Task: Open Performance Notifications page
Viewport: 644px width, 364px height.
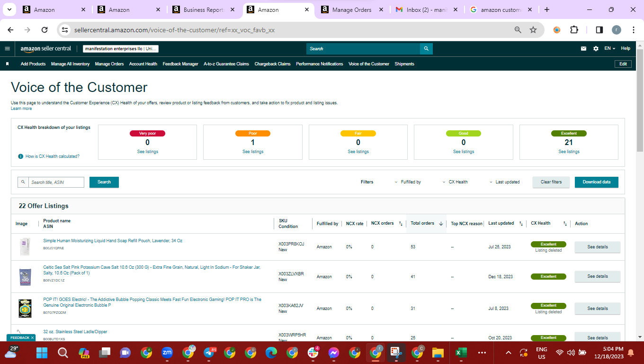Action: coord(320,64)
